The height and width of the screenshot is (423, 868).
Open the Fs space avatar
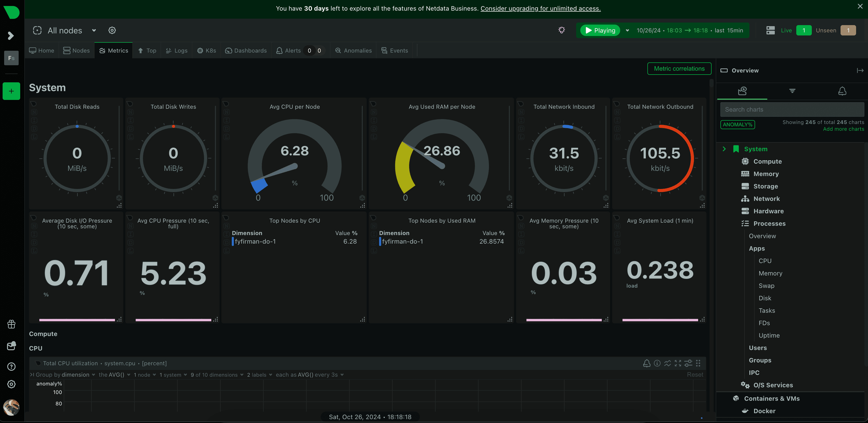click(x=11, y=58)
